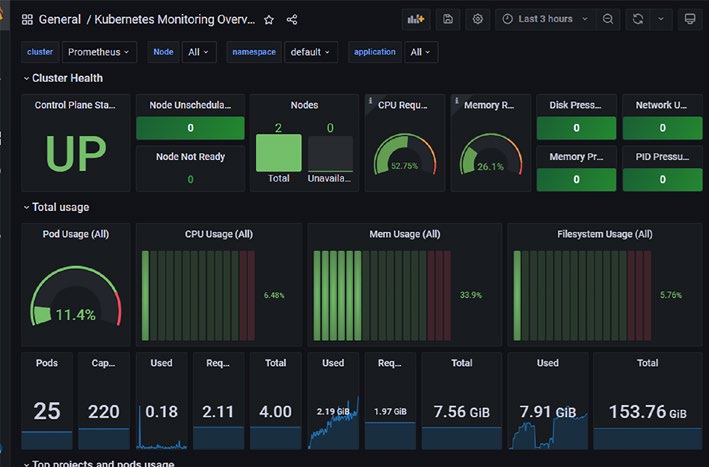Screen dimensions: 709x467
Task: Open the dashboards grid icon
Action: point(27,19)
